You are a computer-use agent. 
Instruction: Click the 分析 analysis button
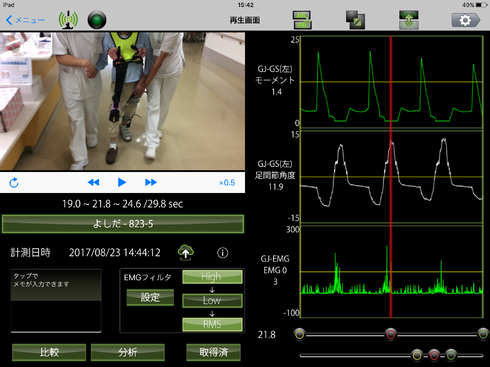tap(128, 352)
